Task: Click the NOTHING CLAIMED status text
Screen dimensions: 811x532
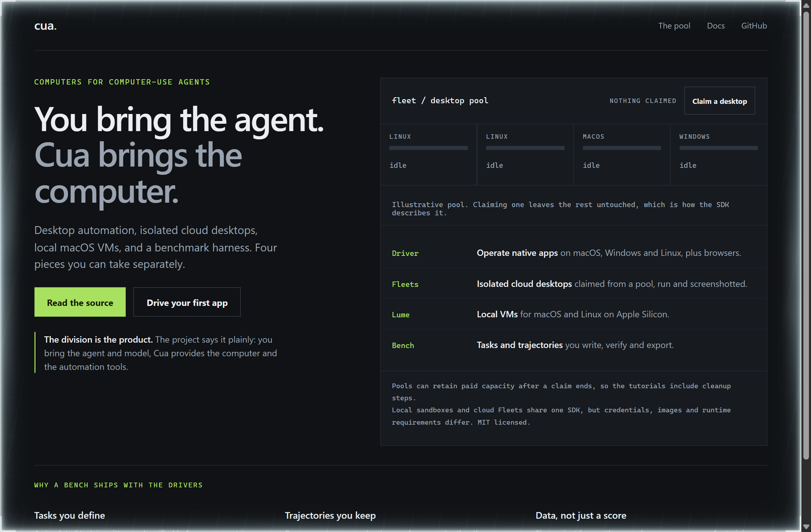Action: pos(643,101)
